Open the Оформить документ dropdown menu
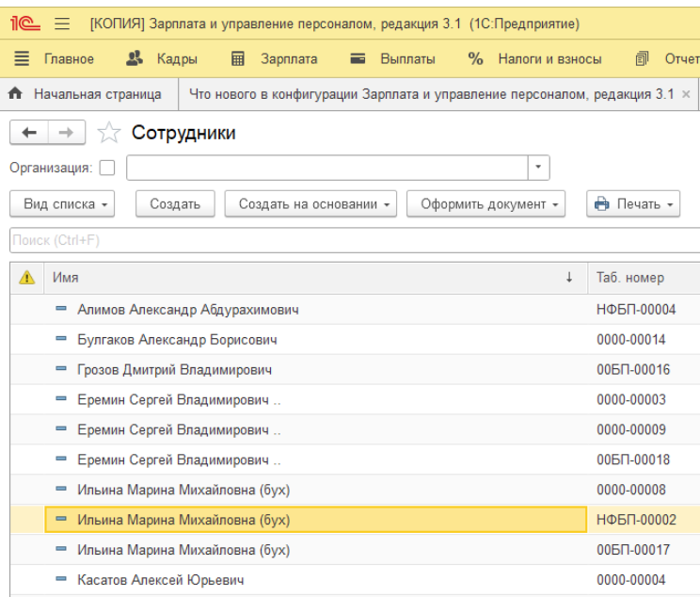The height and width of the screenshot is (597, 700). tap(485, 203)
